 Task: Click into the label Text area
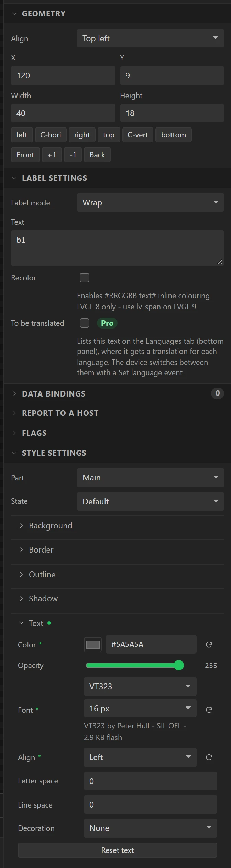pyautogui.click(x=118, y=248)
